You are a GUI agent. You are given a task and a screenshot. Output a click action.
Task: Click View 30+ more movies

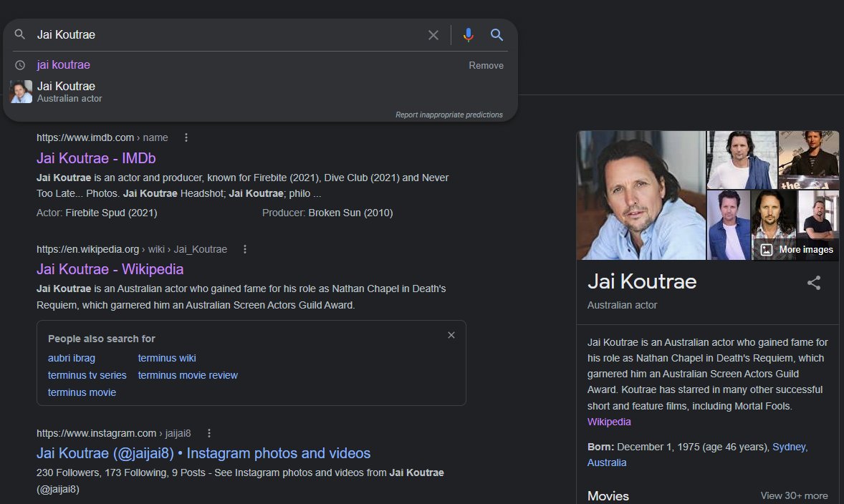794,496
